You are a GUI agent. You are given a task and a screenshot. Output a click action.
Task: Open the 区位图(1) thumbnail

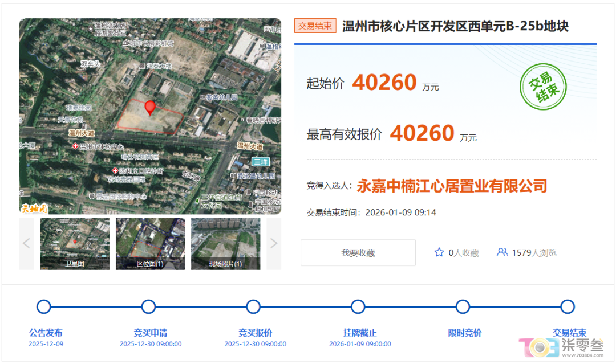(150, 244)
